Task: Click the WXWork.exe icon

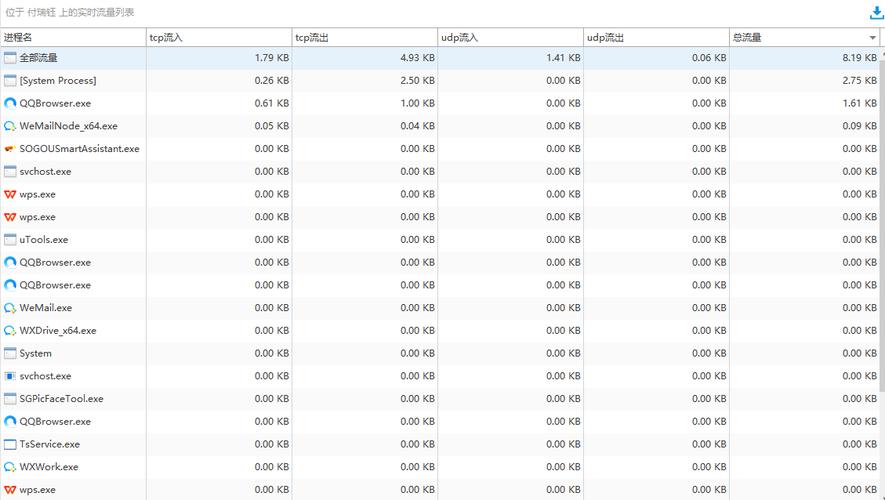Action: 10,467
